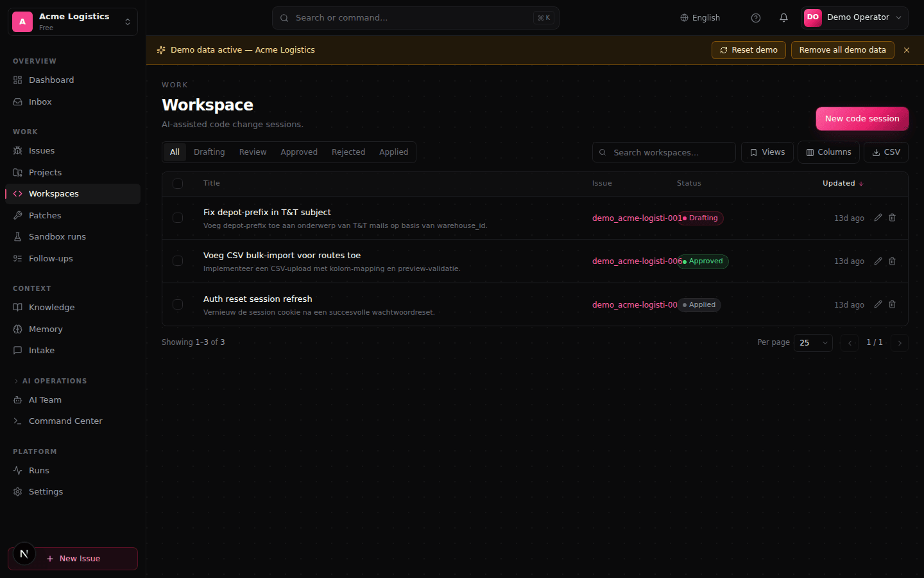This screenshot has width=924, height=578.
Task: Open the Columns chooser
Action: click(x=828, y=152)
